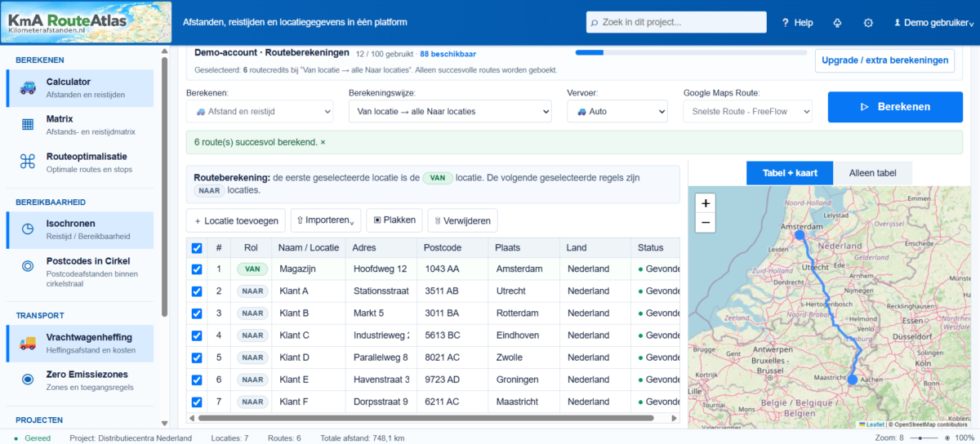Switch to the Tabel + kaart tab
Image resolution: width=980 pixels, height=444 pixels.
click(790, 173)
